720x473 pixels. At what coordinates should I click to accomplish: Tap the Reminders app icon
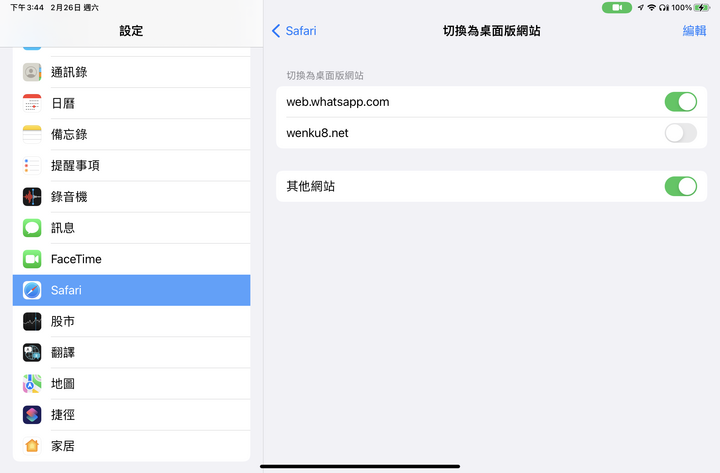(32, 165)
